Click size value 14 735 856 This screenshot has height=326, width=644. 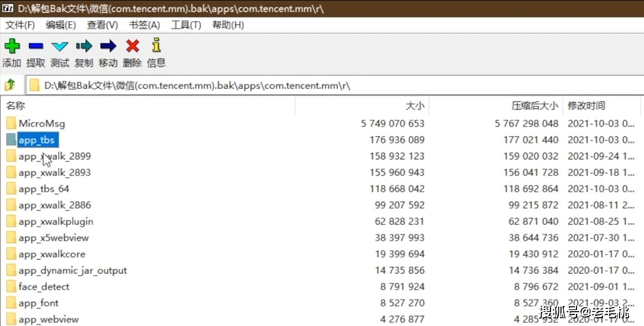[x=399, y=270]
